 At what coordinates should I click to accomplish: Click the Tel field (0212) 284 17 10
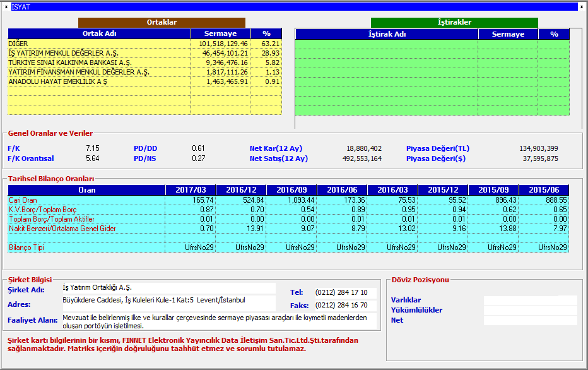point(345,293)
